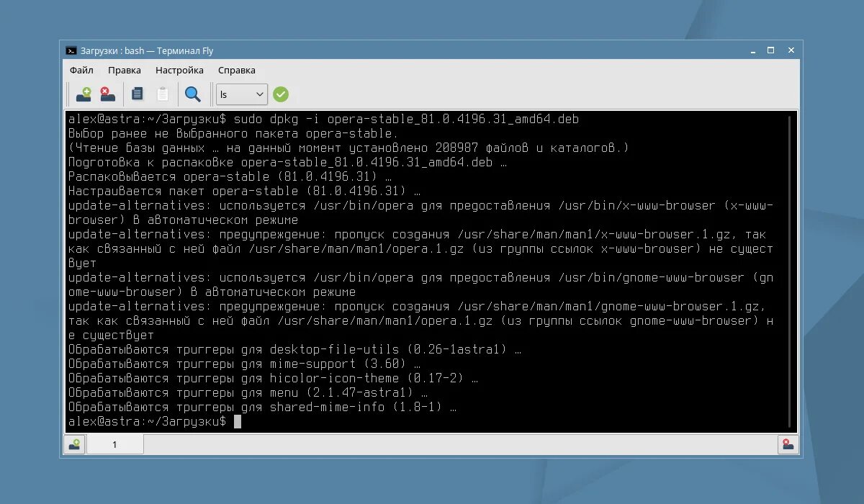Open the Файл menu
Viewport: 864px width, 504px height.
pyautogui.click(x=81, y=70)
